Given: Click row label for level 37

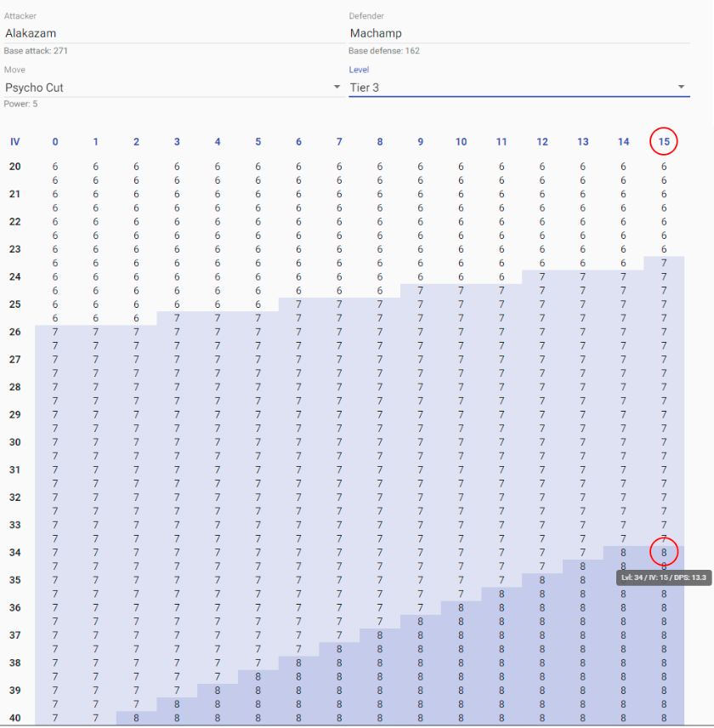Looking at the screenshot, I should point(14,635).
